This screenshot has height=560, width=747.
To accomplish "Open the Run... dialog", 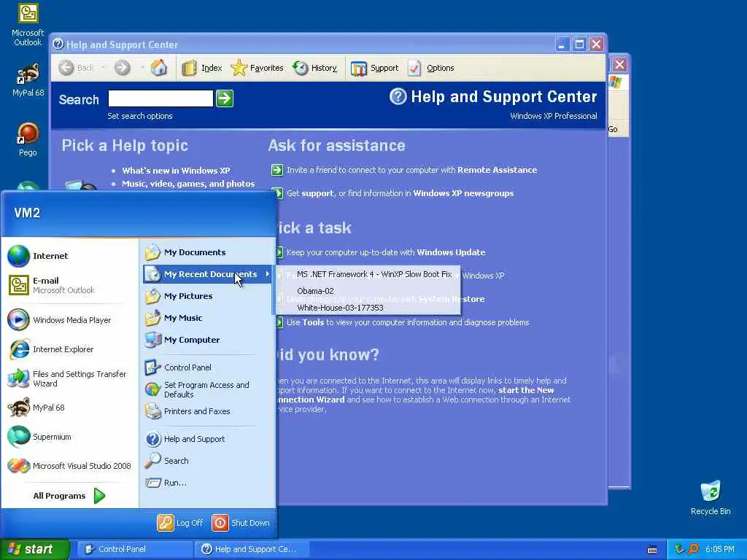I will pyautogui.click(x=207, y=483).
